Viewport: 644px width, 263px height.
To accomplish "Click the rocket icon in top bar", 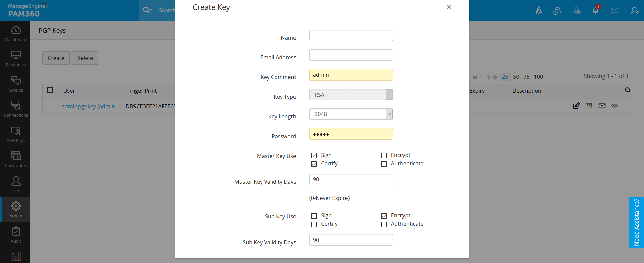I will click(539, 10).
